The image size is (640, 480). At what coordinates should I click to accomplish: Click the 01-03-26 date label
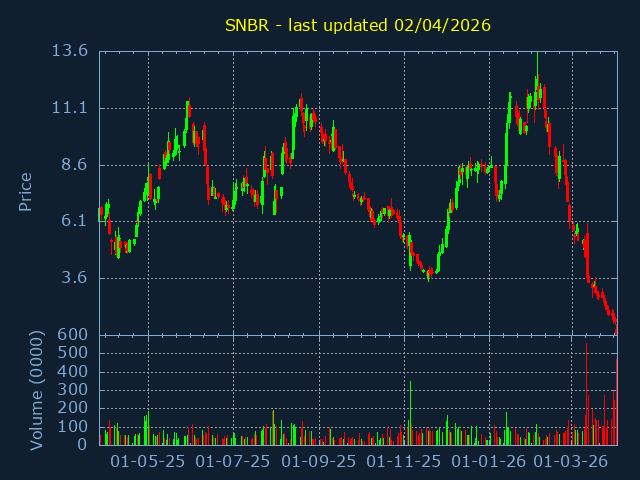click(570, 462)
